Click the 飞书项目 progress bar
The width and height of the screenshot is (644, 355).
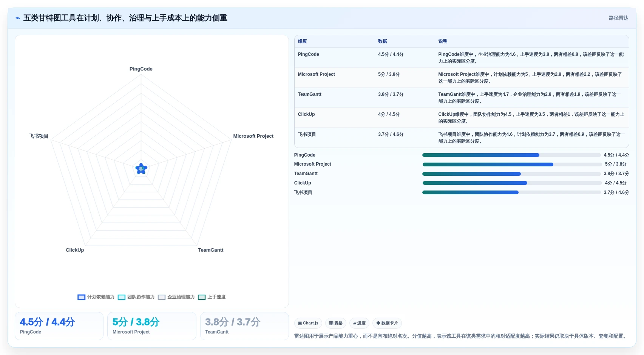511,192
